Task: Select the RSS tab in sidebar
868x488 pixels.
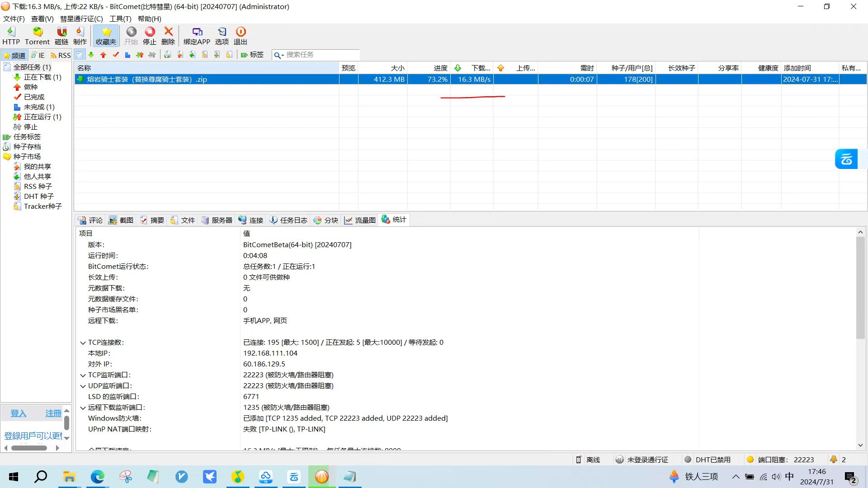Action: tap(61, 55)
